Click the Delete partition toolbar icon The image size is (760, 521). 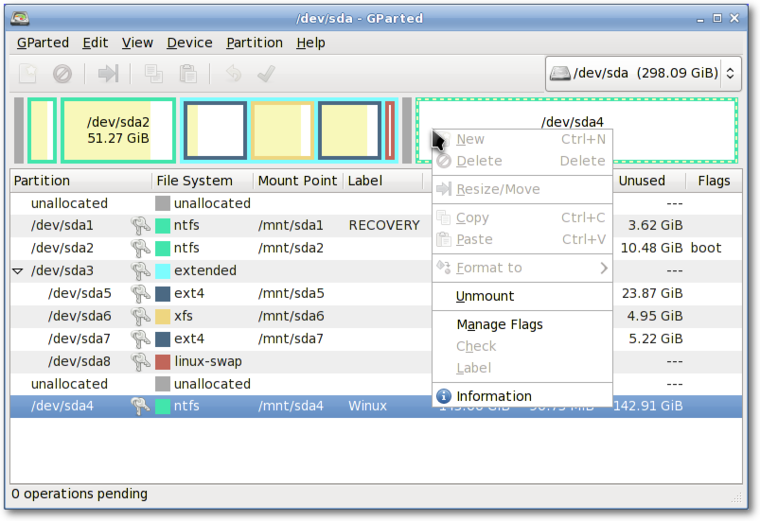pos(63,74)
